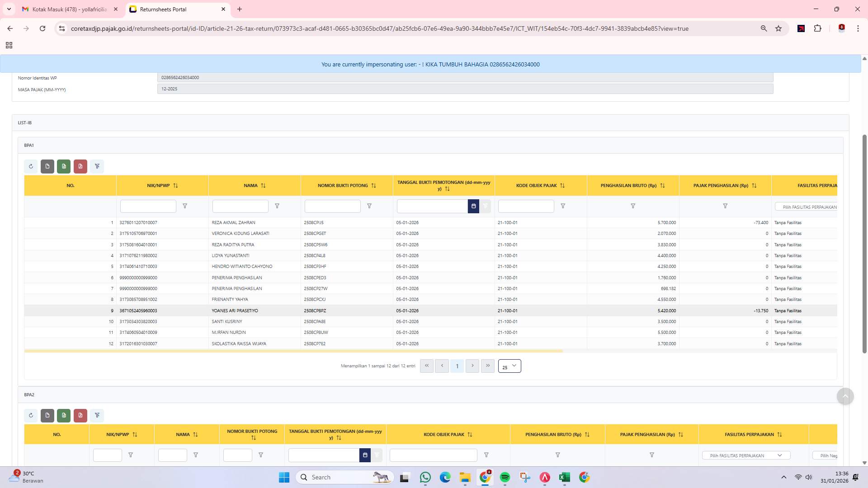868x488 pixels.
Task: Export BPA1 data to PDF
Action: click(80, 166)
